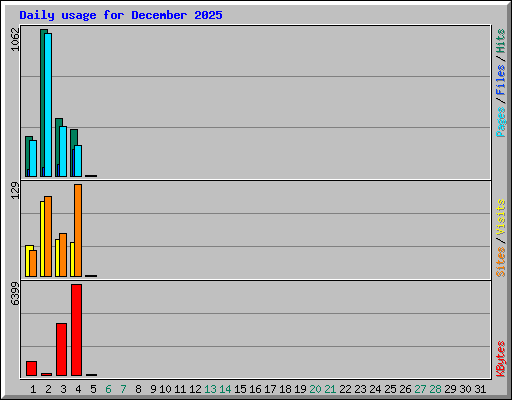Click the green weekend day 27 label
The height and width of the screenshot is (400, 512).
coord(420,389)
